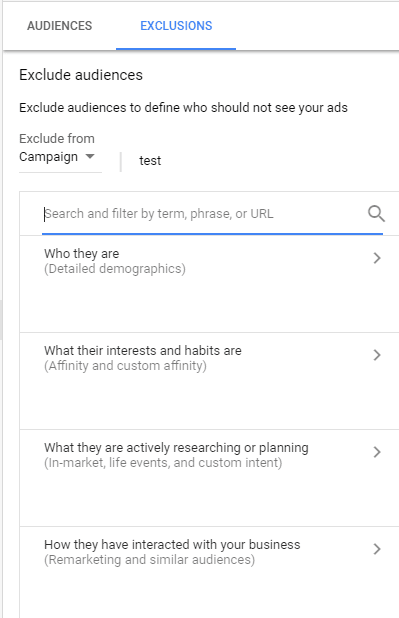Select the EXCLUSIONS tab
The width and height of the screenshot is (399, 618).
[x=176, y=26]
